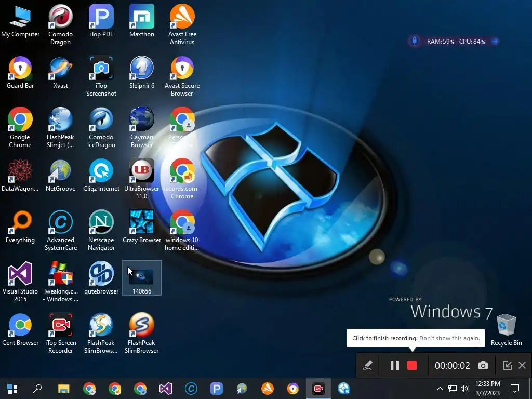This screenshot has height=399, width=532.
Task: Select the 140656 image file
Action: tap(142, 277)
